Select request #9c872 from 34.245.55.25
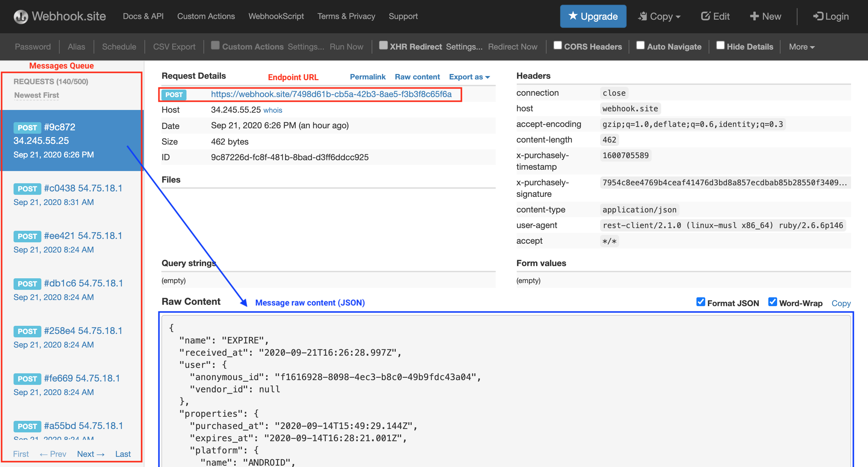The height and width of the screenshot is (467, 868). point(73,141)
